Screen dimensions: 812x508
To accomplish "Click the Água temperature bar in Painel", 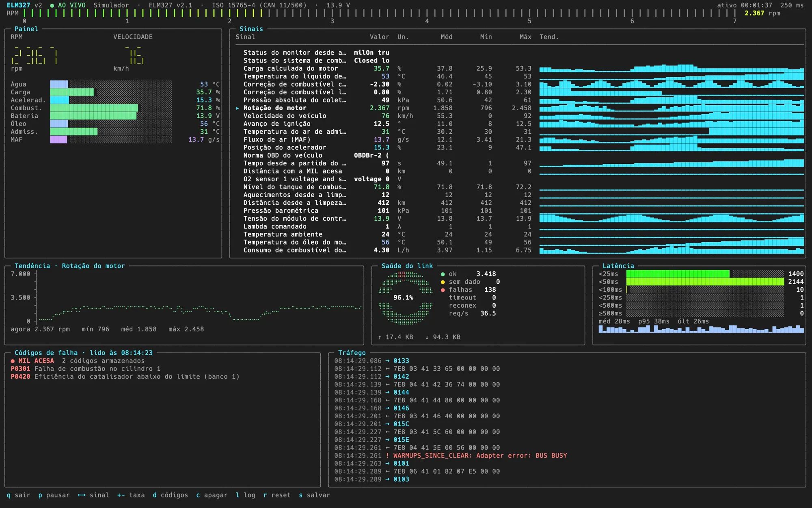I will [111, 85].
